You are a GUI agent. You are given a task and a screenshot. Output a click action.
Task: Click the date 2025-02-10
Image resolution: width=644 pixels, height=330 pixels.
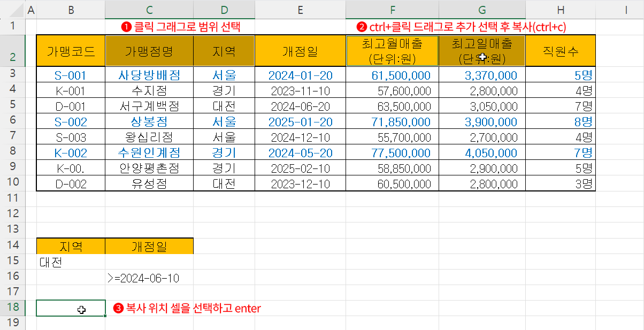tap(301, 168)
